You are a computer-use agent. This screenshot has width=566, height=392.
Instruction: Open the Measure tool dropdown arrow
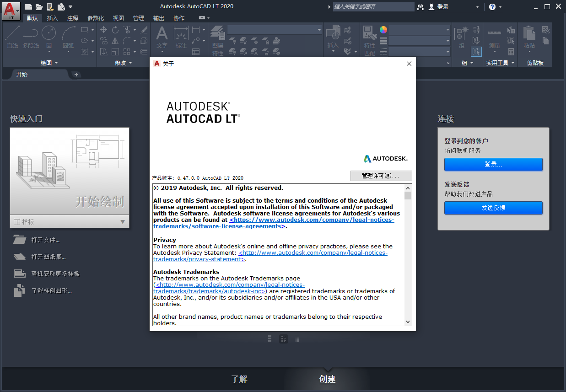(495, 52)
